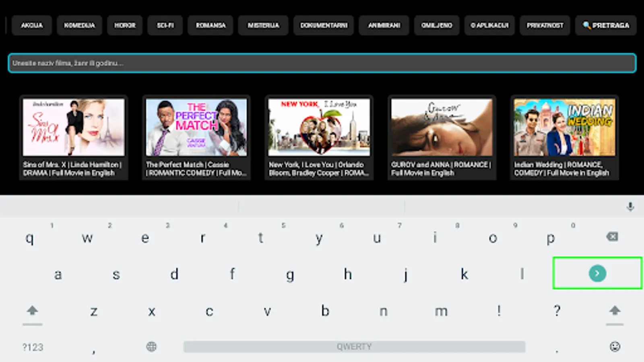Open the ANIMIRANI tab
This screenshot has height=362, width=644.
click(x=384, y=25)
